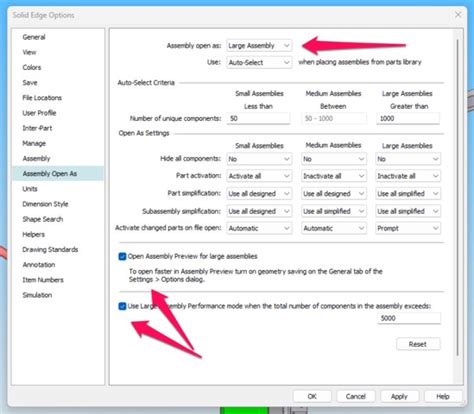
Task: Open Subassembly simplification Large Assemblies dropdown
Action: [x=408, y=211]
